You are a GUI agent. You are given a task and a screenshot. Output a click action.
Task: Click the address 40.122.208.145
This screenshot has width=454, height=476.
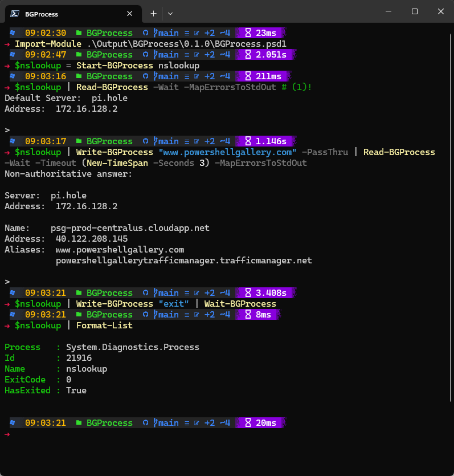(92, 239)
